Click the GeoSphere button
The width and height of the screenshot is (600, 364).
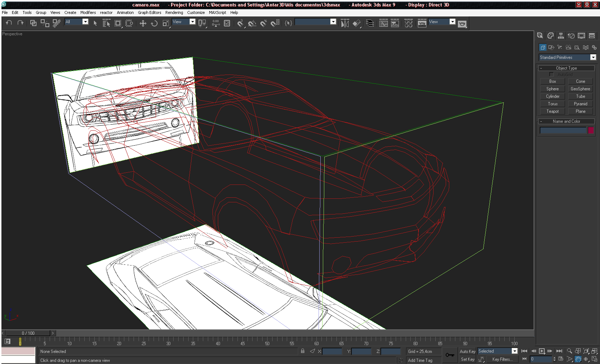coord(580,89)
